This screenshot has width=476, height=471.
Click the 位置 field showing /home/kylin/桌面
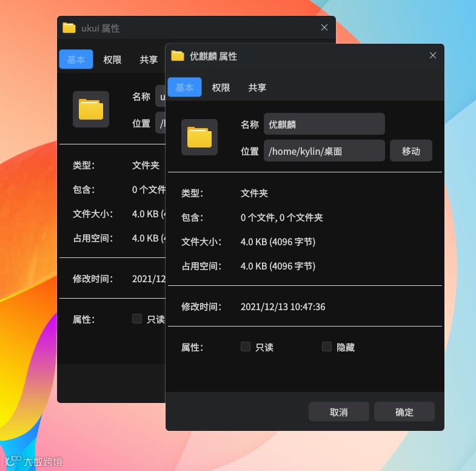[x=324, y=151]
